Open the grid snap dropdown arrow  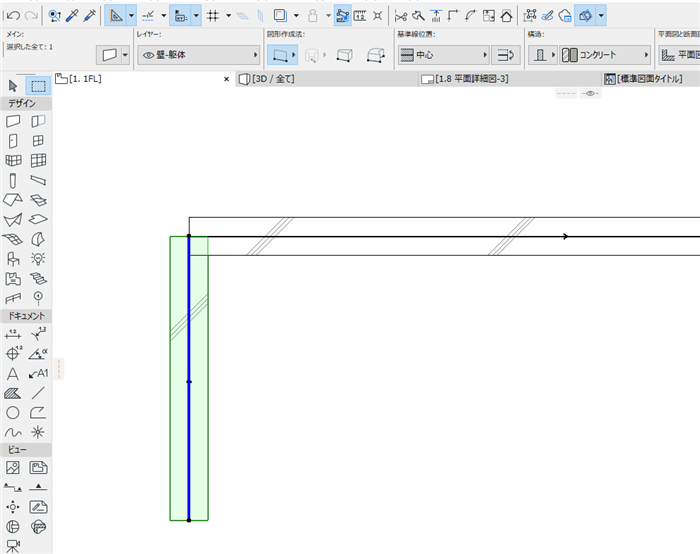pos(229,16)
